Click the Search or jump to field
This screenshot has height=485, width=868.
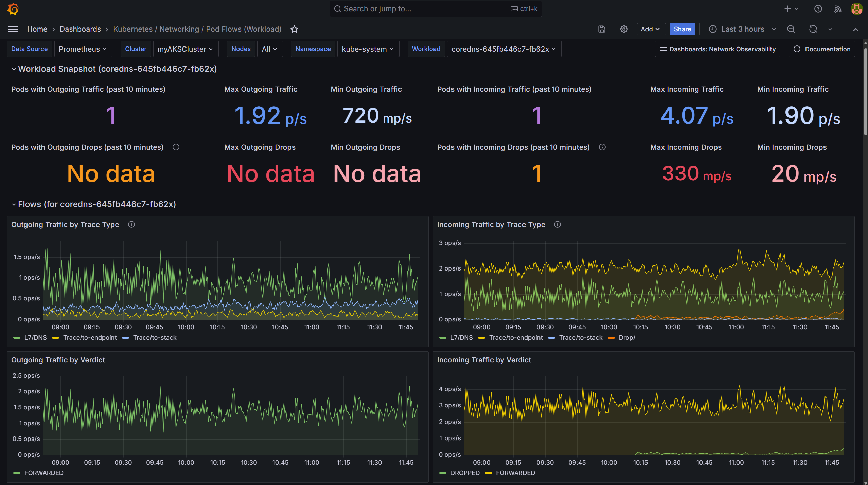click(425, 9)
